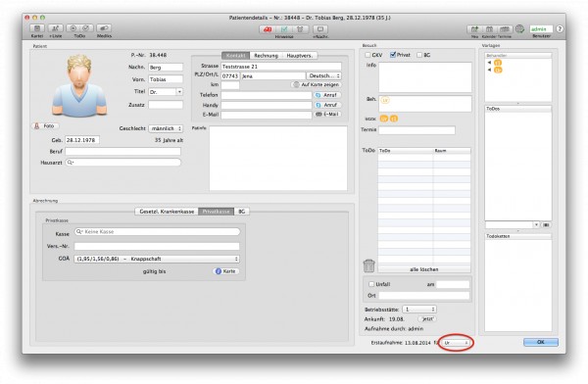588x384 pixels.
Task: Click the globe icon beside admin
Action: tap(519, 28)
